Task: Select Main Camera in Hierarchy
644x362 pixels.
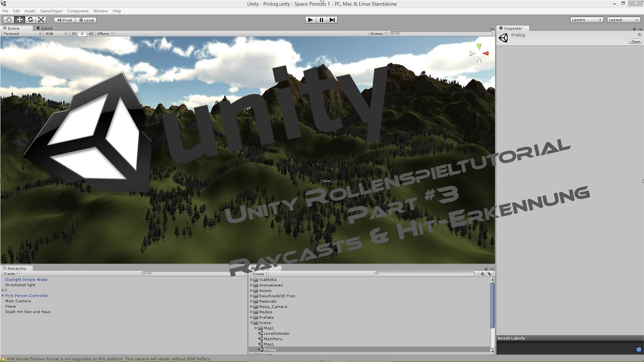Action: point(18,301)
